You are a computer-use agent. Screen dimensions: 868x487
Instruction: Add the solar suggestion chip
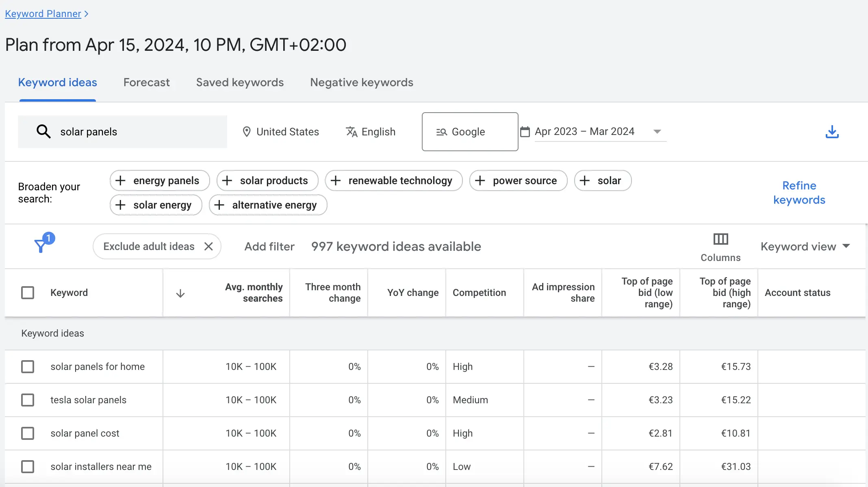click(x=603, y=180)
